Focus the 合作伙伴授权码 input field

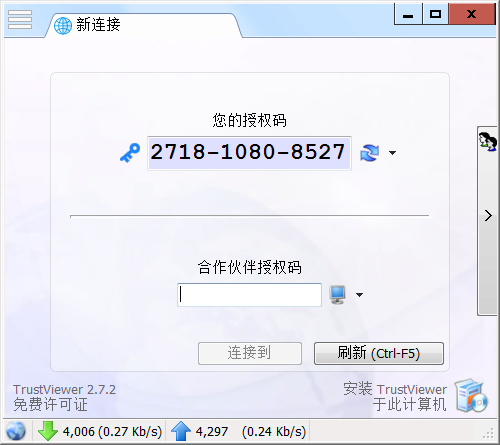(x=249, y=295)
